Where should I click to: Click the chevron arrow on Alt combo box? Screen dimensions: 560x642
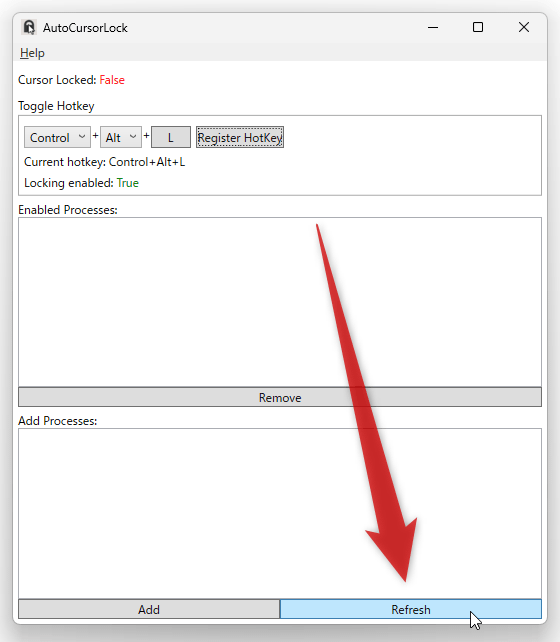click(x=133, y=137)
